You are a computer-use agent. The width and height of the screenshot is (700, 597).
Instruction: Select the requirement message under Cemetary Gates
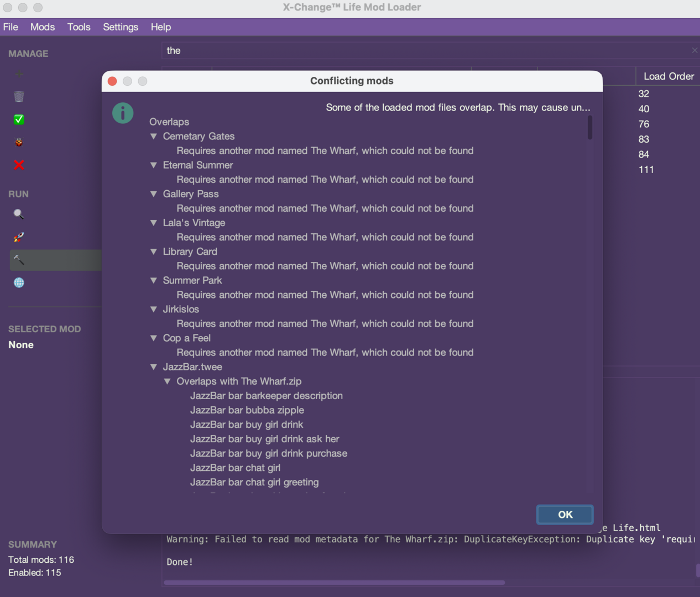pyautogui.click(x=325, y=150)
